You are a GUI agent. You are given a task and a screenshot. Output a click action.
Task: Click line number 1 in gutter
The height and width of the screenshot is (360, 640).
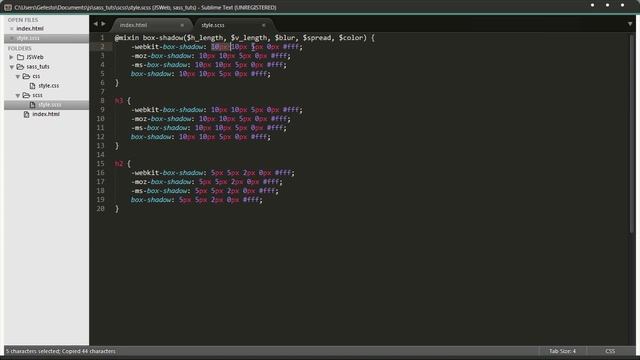tap(102, 38)
